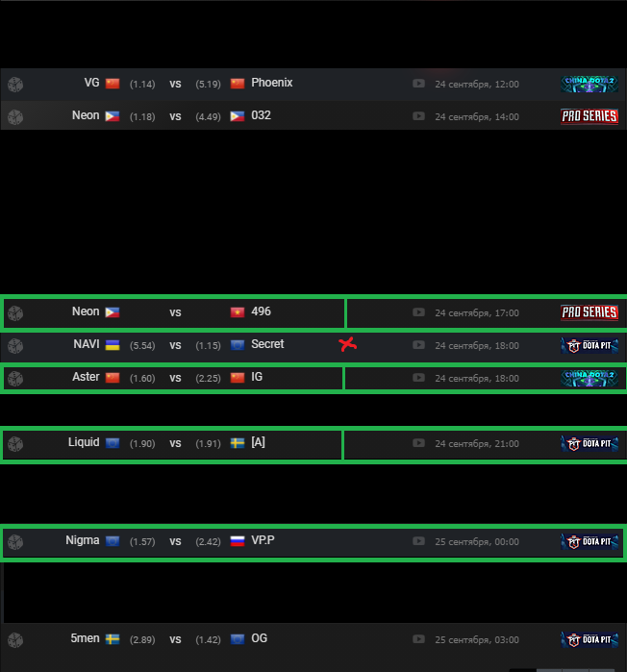The height and width of the screenshot is (672, 627).
Task: Click the date 25 сентября, 00:00
Action: (477, 542)
